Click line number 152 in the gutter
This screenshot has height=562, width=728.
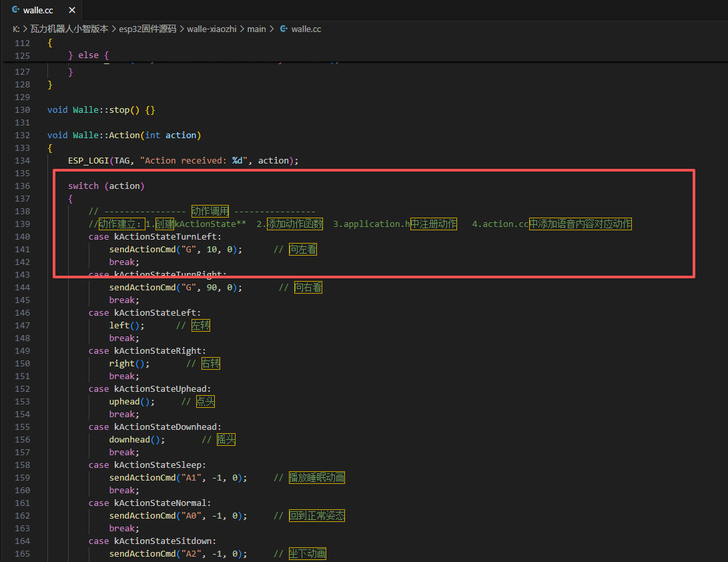point(22,389)
